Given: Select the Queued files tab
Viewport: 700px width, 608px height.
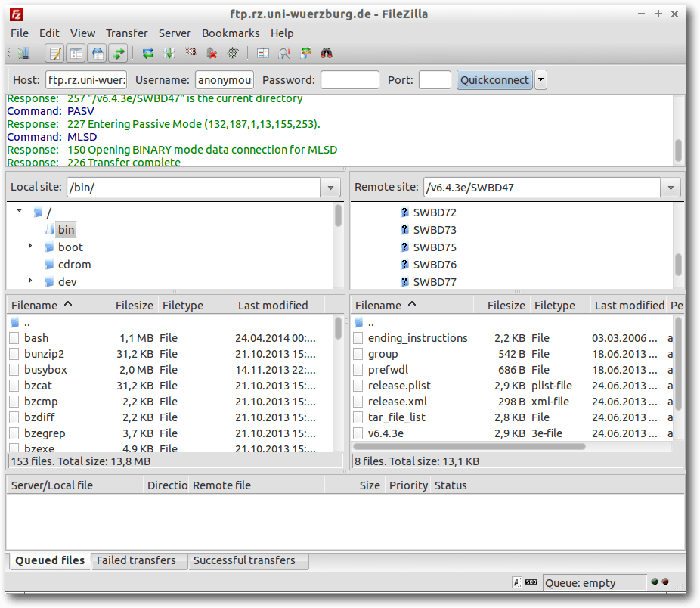Looking at the screenshot, I should tap(50, 560).
